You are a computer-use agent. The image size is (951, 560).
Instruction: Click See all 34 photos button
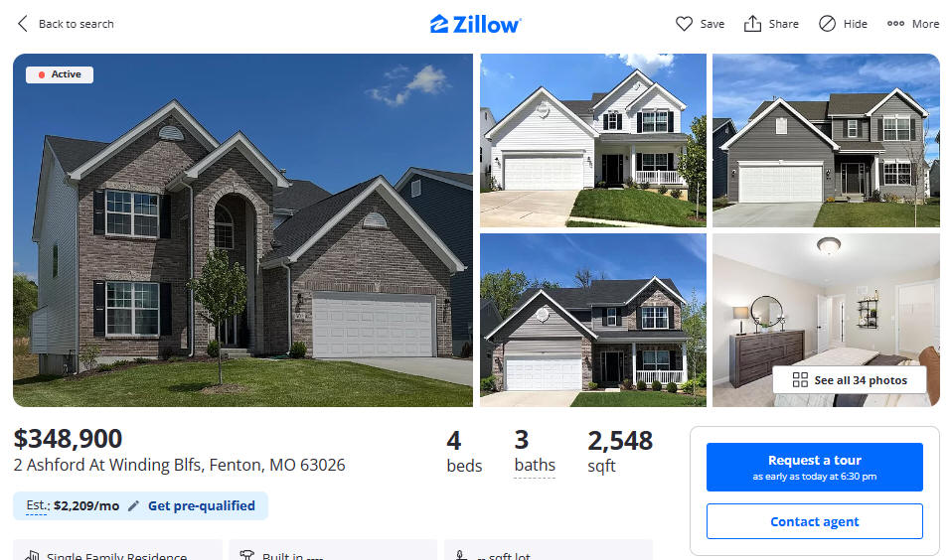[849, 380]
